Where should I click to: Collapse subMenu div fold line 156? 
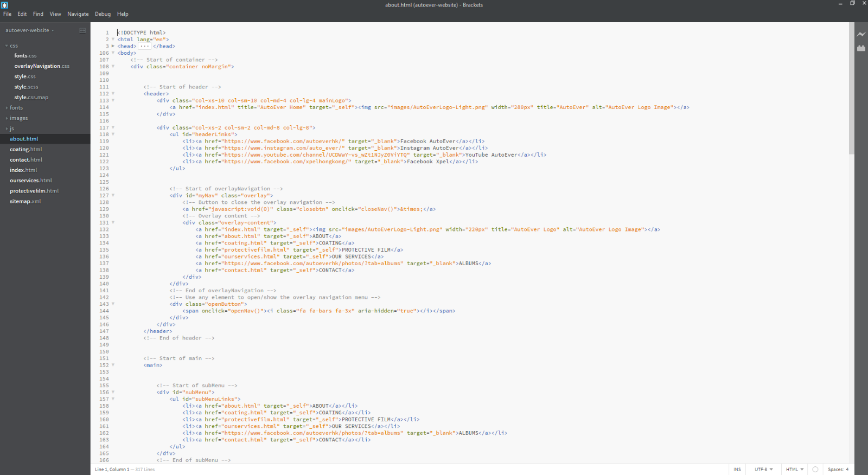coord(113,393)
